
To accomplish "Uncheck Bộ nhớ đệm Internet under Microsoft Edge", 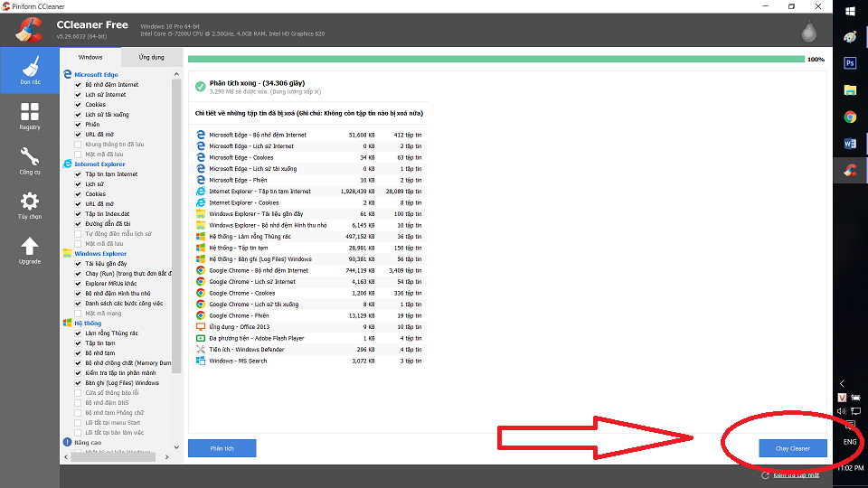I will [x=78, y=85].
